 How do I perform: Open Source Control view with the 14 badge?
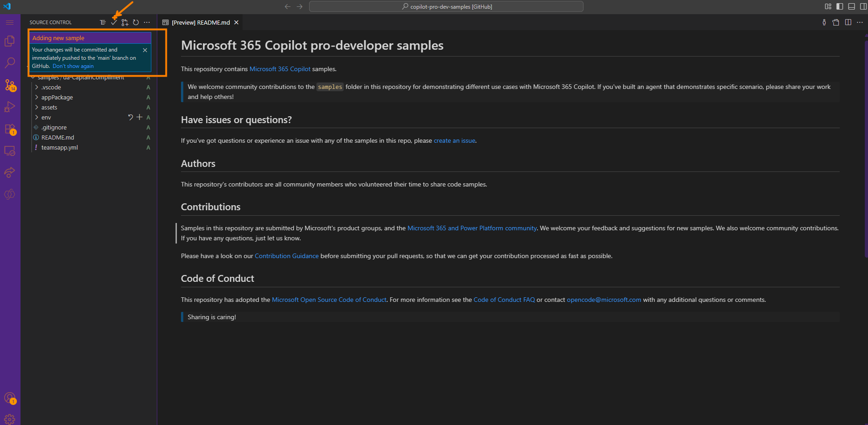tap(10, 85)
